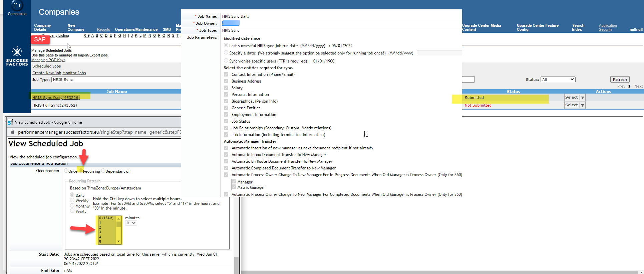Toggle Contact Information (Phone/Email) checkbox

(x=226, y=74)
